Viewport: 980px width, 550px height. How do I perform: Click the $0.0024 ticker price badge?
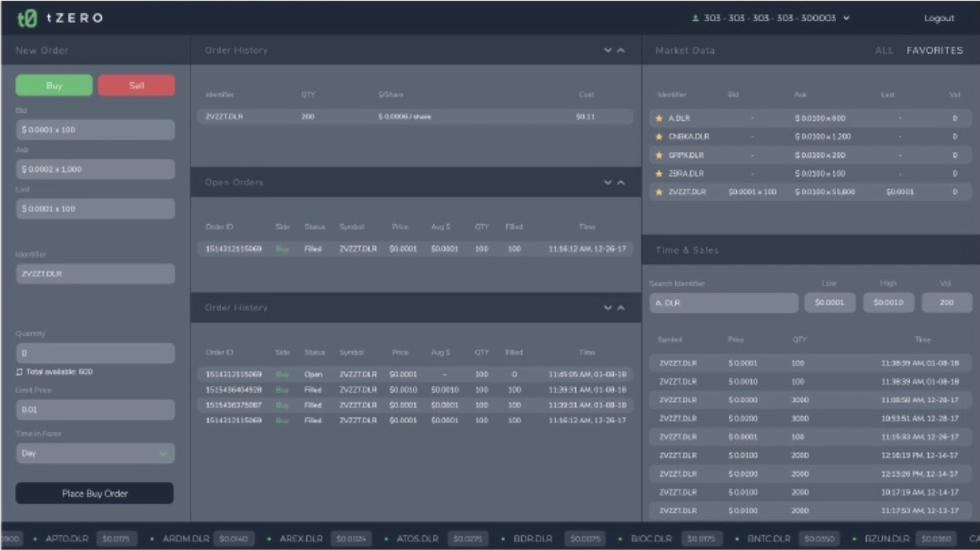pyautogui.click(x=351, y=539)
